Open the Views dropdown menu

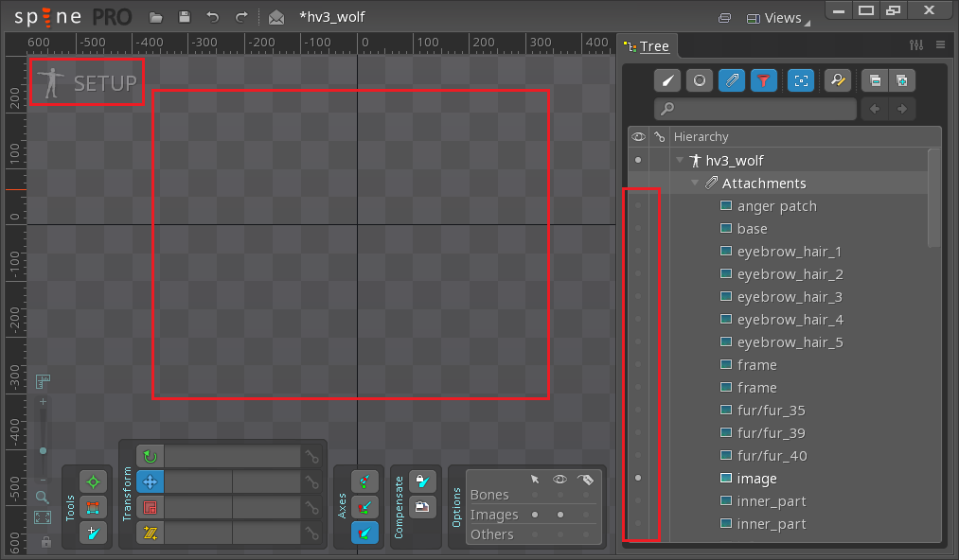pos(774,17)
